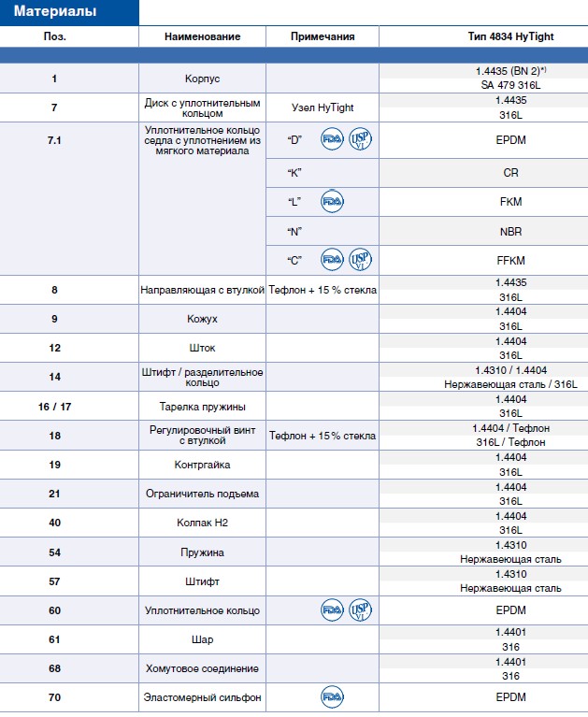588x717 pixels.
Task: Select Тарелка пружины name cell
Action: pyautogui.click(x=202, y=407)
